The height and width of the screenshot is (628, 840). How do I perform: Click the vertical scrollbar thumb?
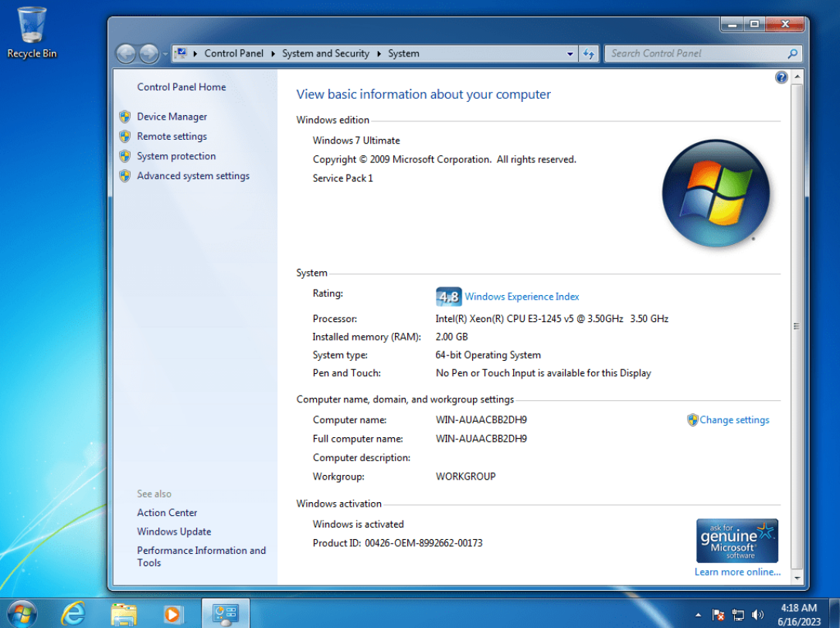click(797, 325)
